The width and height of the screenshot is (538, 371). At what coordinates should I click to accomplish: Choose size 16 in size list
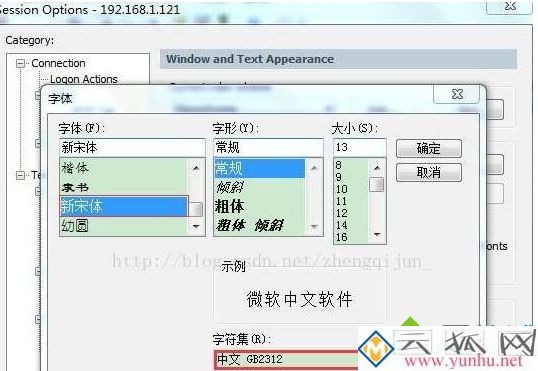[350, 237]
